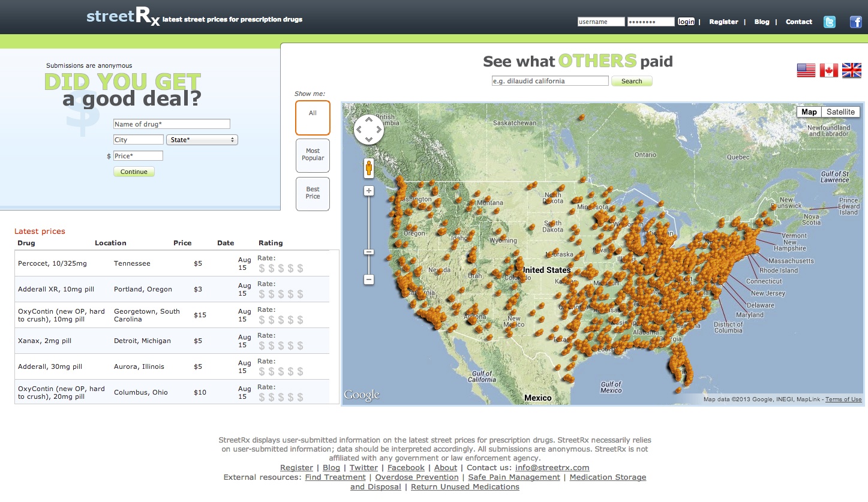Select the Best Price filter
Image resolution: width=868 pixels, height=502 pixels.
[313, 193]
